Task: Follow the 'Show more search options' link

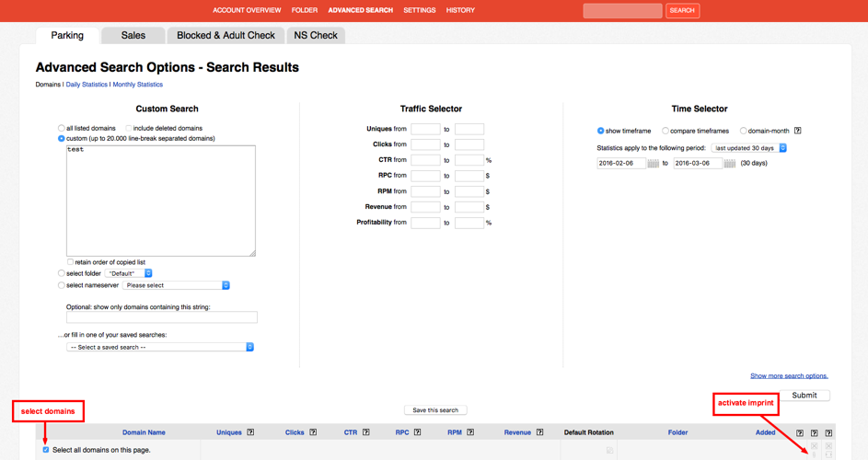Action: pos(789,376)
